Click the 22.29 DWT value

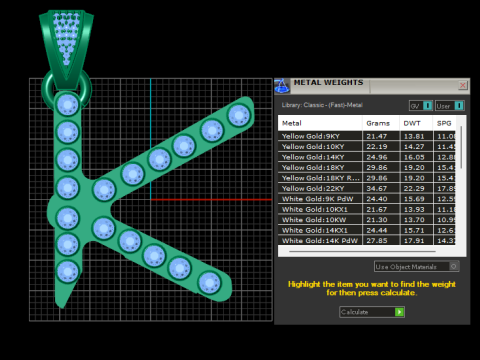[414, 188]
